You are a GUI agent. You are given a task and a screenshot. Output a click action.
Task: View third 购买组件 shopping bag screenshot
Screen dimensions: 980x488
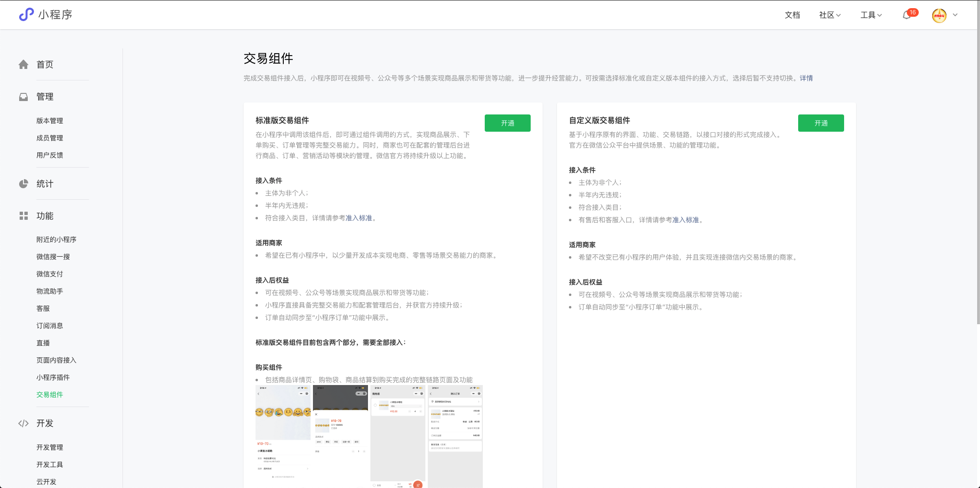[398, 436]
